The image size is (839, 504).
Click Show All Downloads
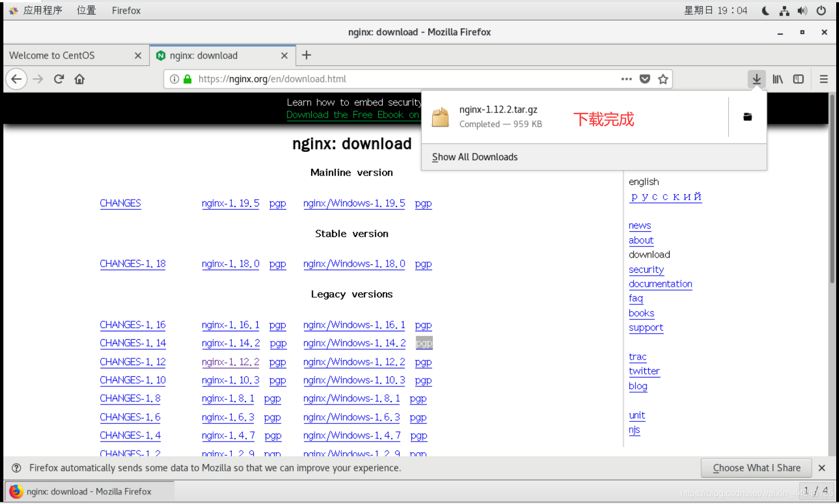(x=475, y=157)
